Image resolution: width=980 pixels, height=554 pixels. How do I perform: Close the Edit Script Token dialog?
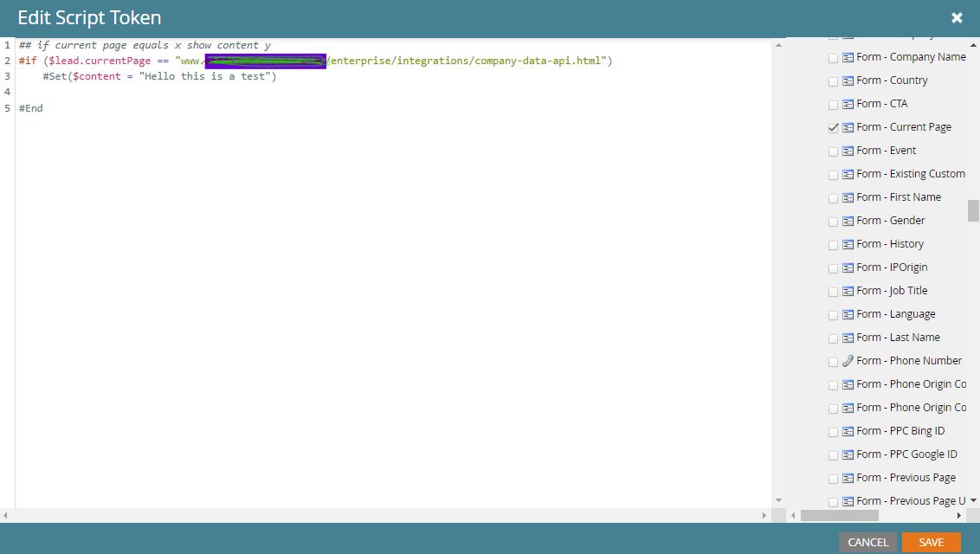957,16
